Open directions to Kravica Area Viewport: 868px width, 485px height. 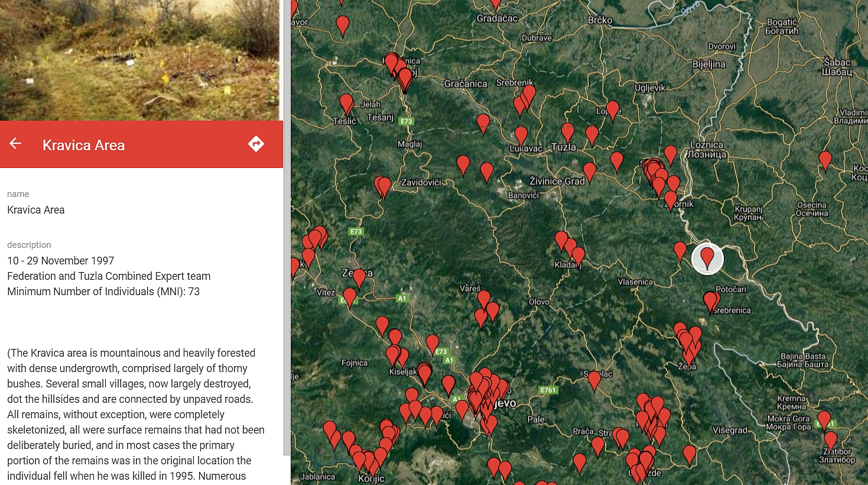coord(256,144)
